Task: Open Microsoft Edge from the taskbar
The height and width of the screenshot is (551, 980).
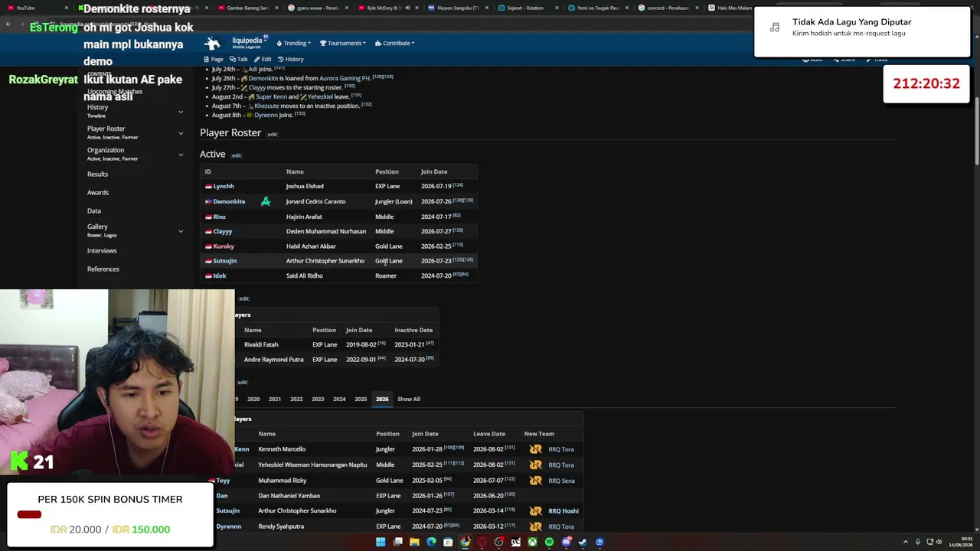Action: (431, 542)
